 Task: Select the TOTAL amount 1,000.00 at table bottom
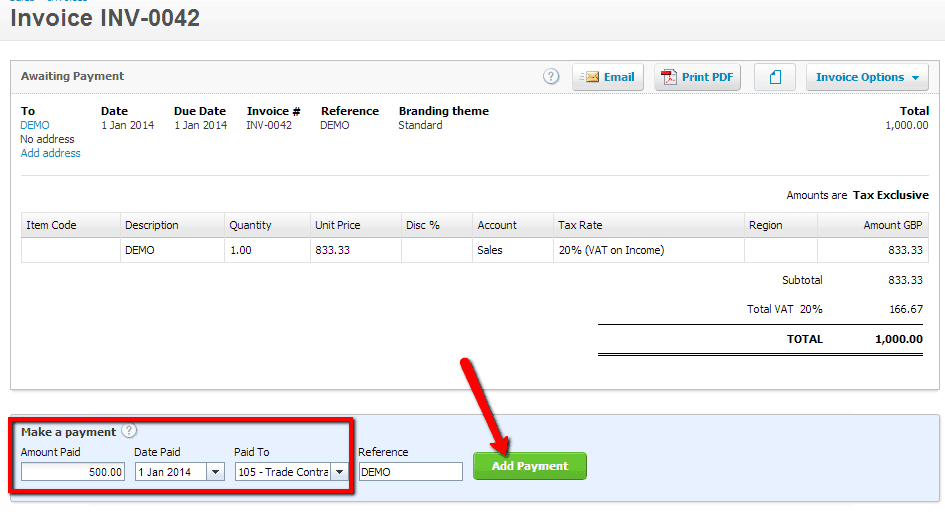pyautogui.click(x=899, y=339)
